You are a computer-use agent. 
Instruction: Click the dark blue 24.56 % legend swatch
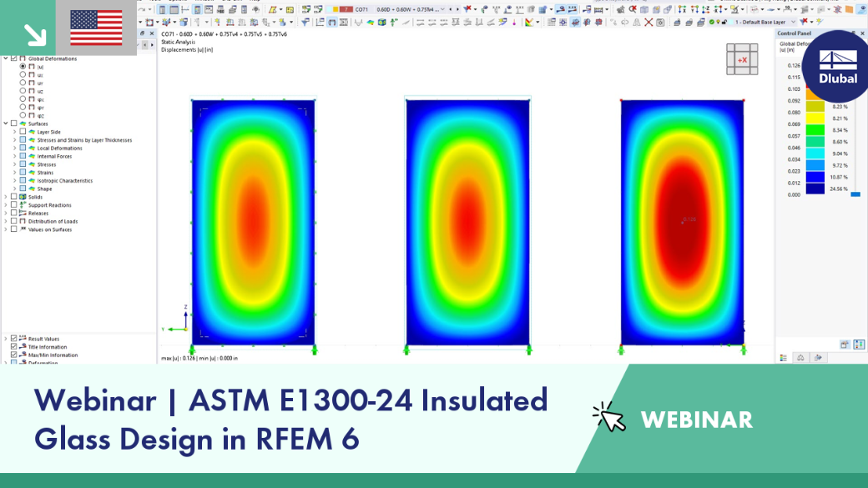tap(815, 189)
